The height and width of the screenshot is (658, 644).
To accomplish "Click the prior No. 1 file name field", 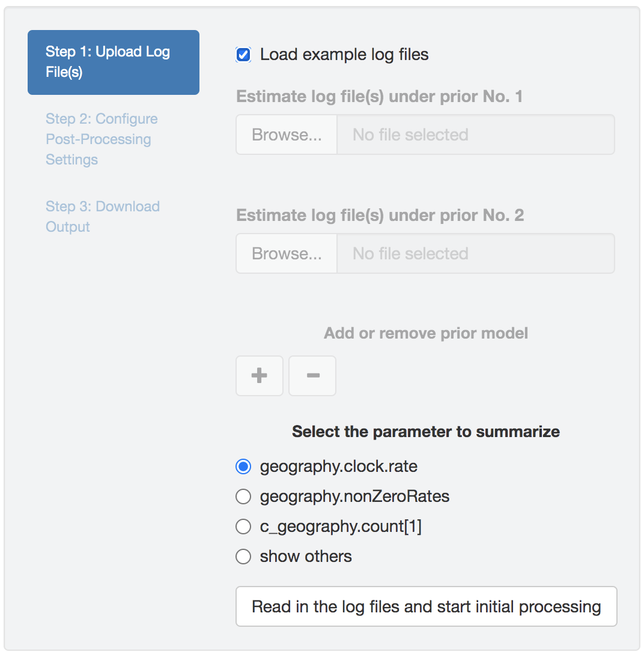I will click(475, 134).
